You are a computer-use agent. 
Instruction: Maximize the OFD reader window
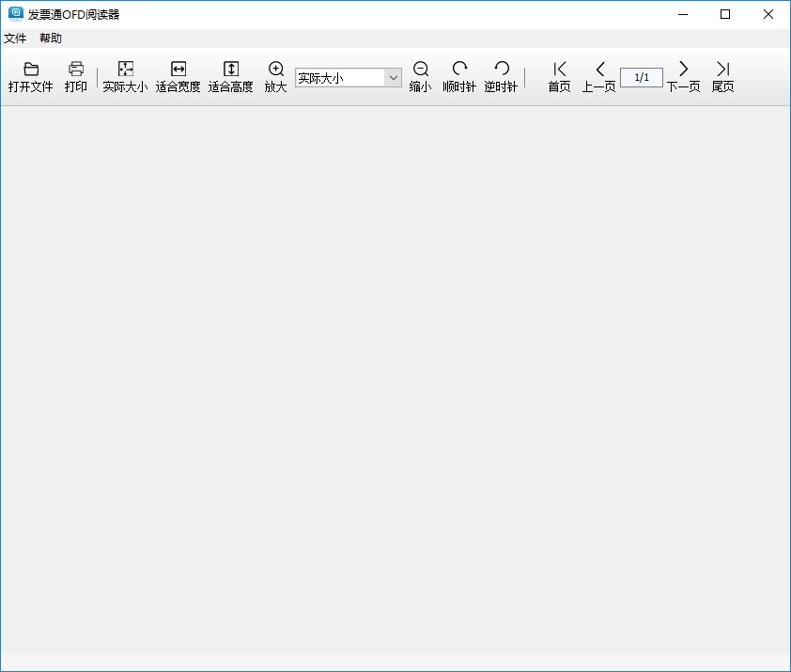(725, 14)
